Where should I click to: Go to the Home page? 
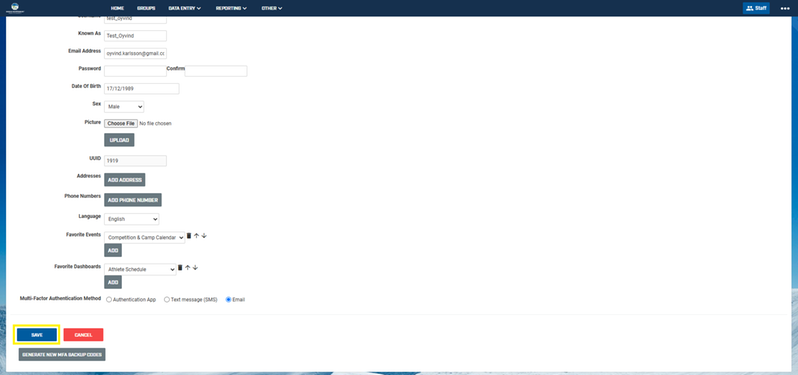(x=117, y=8)
